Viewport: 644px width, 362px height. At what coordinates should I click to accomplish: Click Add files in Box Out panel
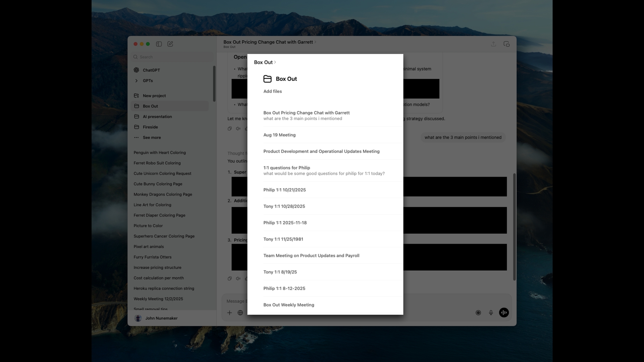point(272,91)
